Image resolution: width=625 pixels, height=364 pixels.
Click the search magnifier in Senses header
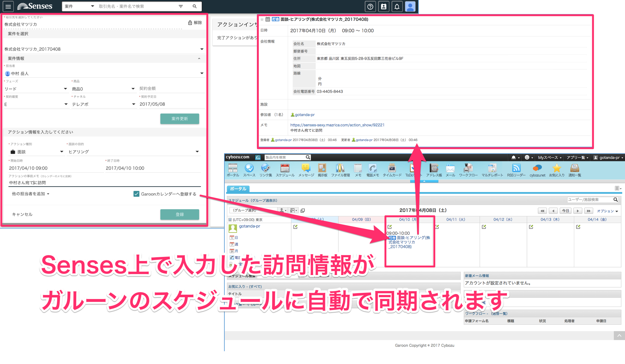[x=195, y=6]
